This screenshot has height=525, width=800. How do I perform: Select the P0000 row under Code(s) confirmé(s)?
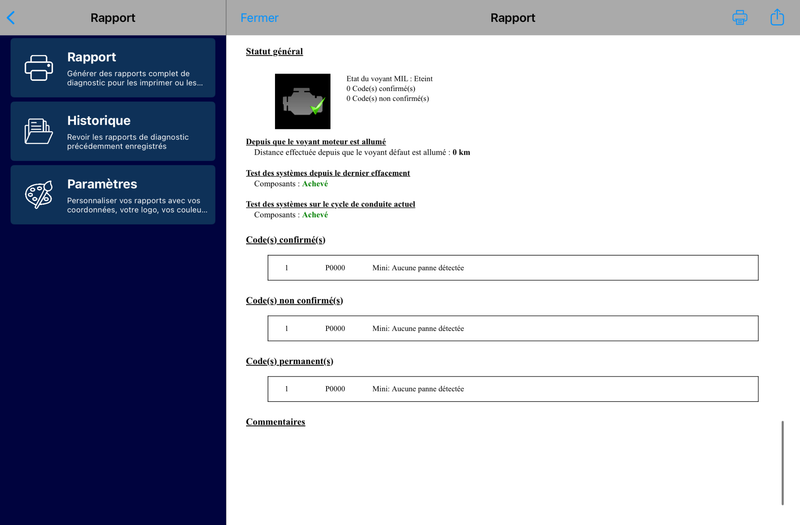[x=513, y=268]
